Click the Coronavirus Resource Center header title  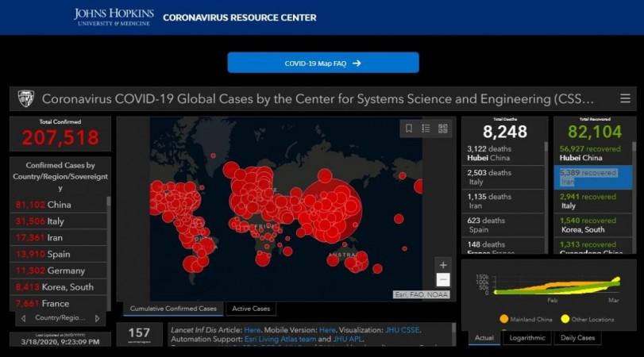click(x=240, y=17)
